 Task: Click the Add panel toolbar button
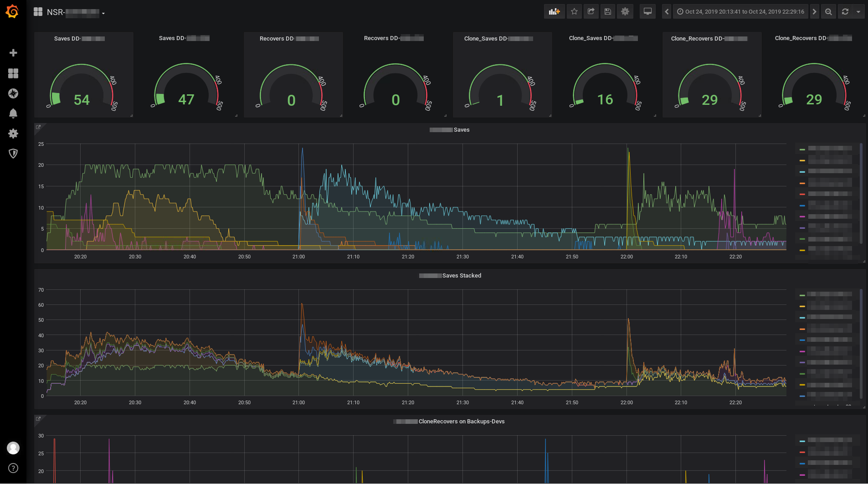pos(554,12)
